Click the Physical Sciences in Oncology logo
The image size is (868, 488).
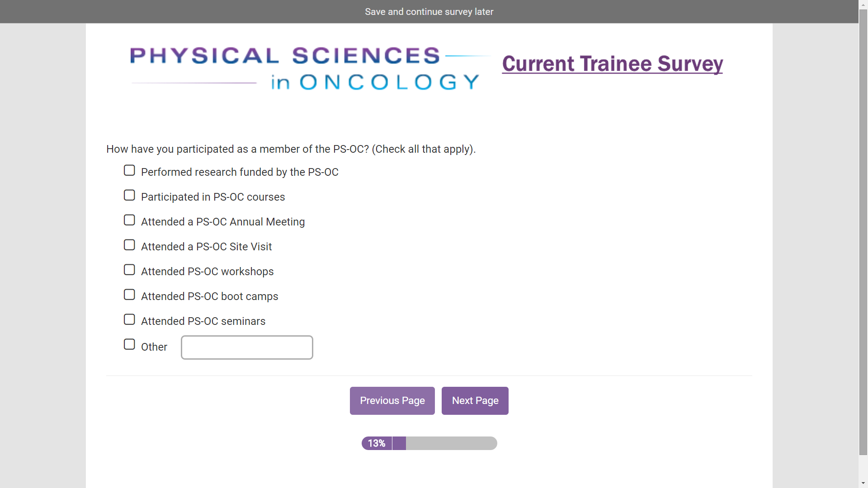pyautogui.click(x=305, y=69)
